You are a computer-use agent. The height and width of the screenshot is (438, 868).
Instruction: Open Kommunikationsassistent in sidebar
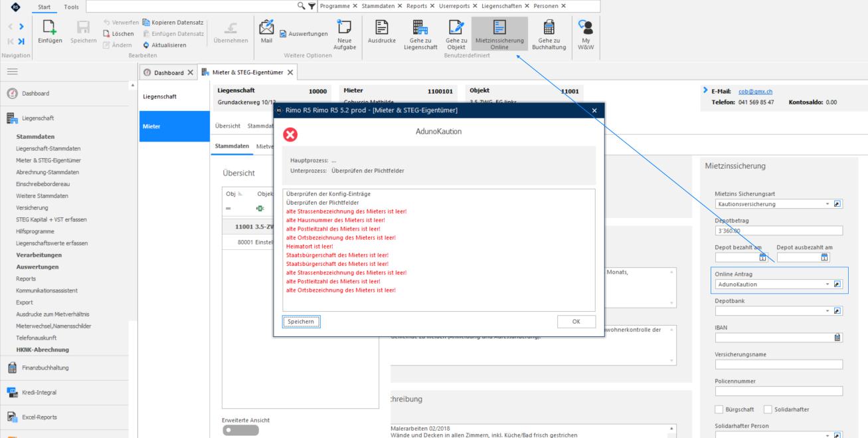point(46,290)
